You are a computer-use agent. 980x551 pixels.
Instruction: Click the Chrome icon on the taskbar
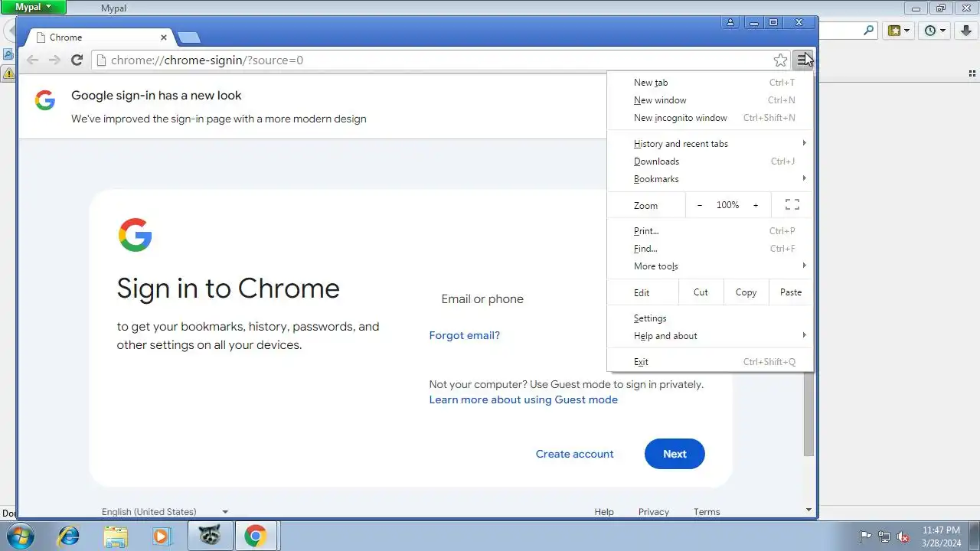coord(256,536)
